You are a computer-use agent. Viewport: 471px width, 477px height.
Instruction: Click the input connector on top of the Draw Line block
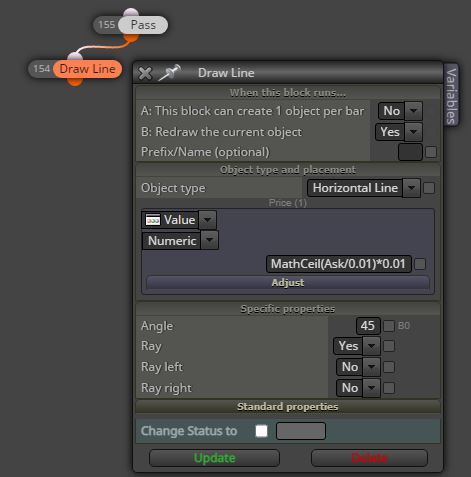pyautogui.click(x=75, y=56)
